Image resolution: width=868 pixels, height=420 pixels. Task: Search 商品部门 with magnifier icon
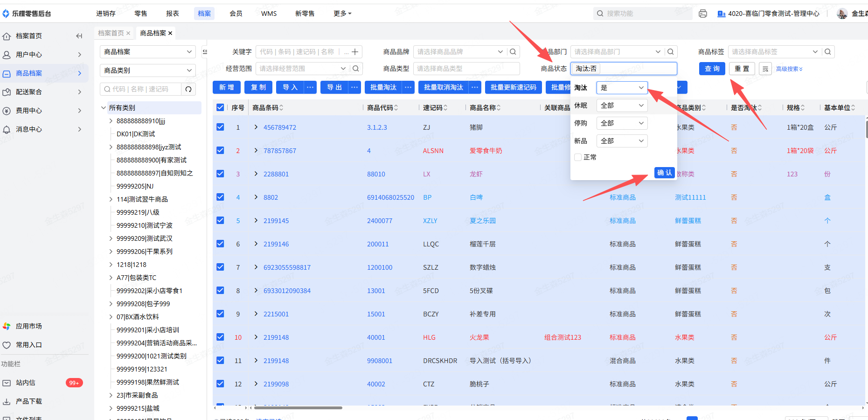coord(671,52)
